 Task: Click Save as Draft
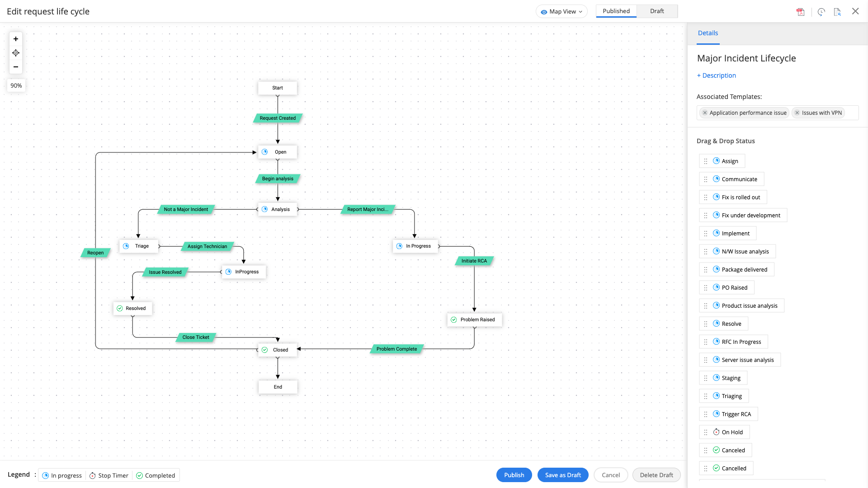(x=563, y=475)
